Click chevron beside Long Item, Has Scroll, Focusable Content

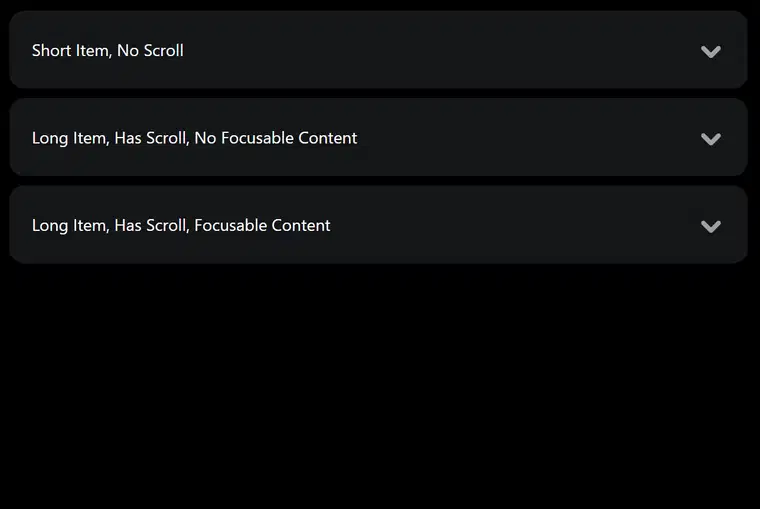point(711,226)
